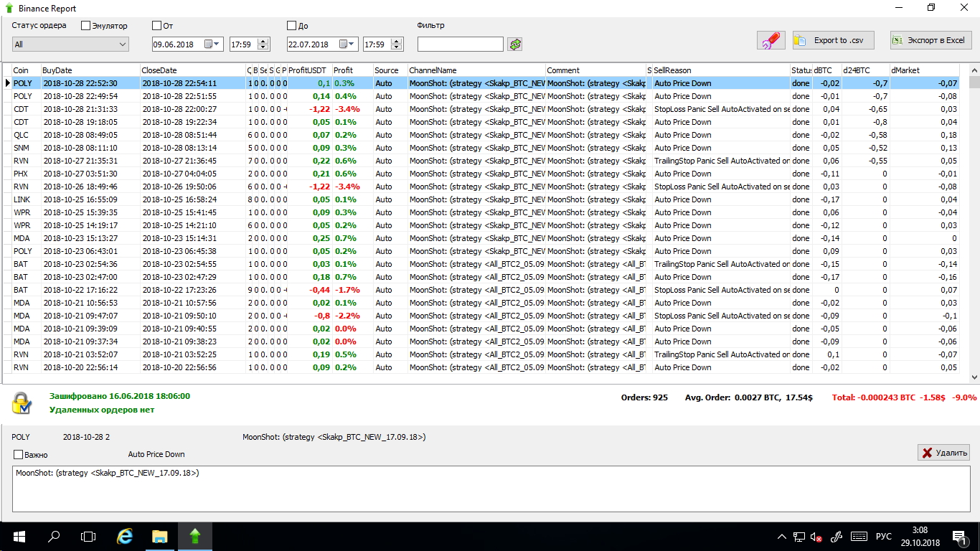Image resolution: width=980 pixels, height=551 pixels.
Task: Sort by ProfitUSDT column header
Action: pyautogui.click(x=309, y=70)
